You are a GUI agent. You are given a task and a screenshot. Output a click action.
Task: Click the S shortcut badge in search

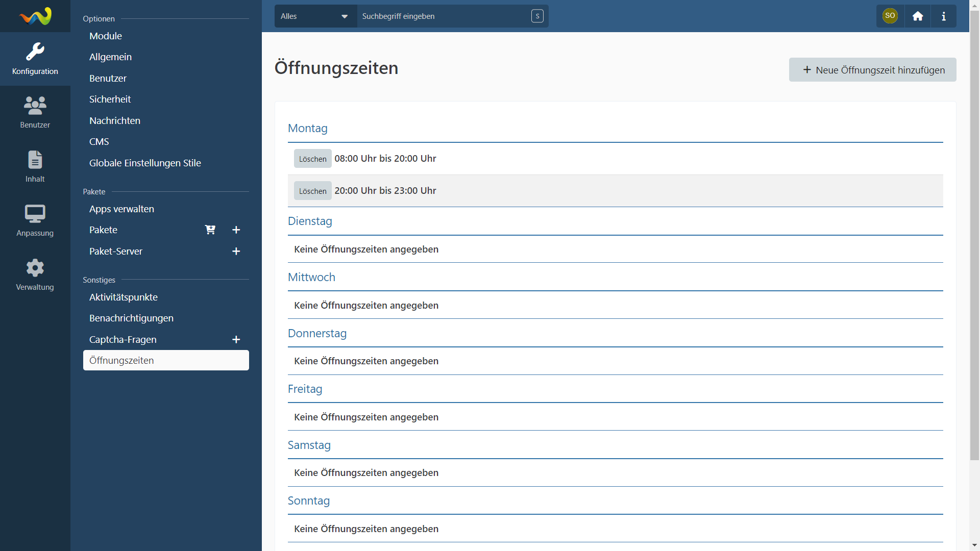tap(537, 16)
